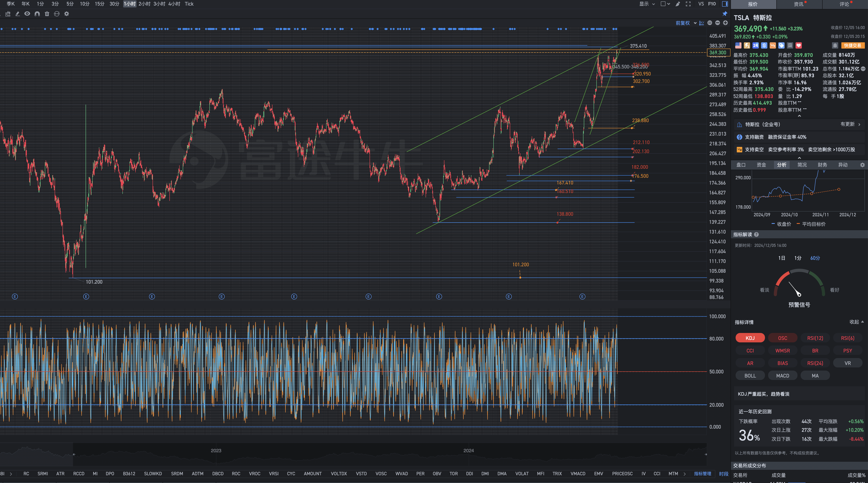Select the SLOWKD indicator in bottom bar
The image size is (868, 483).
coord(153,474)
